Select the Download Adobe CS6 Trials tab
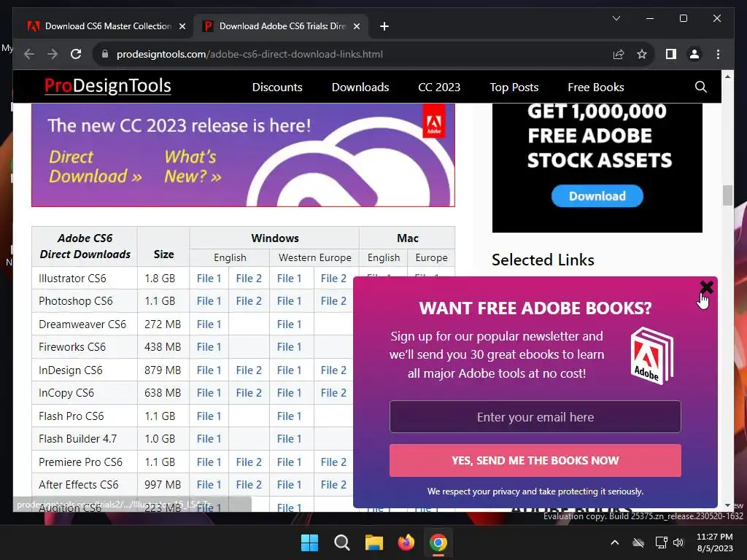Screen dimensions: 747x560 click(281, 26)
